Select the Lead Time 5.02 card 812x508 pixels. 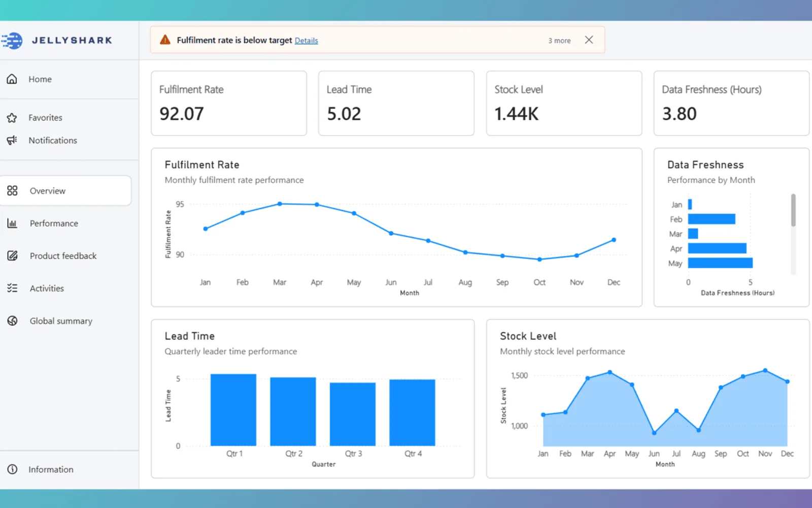click(x=396, y=103)
